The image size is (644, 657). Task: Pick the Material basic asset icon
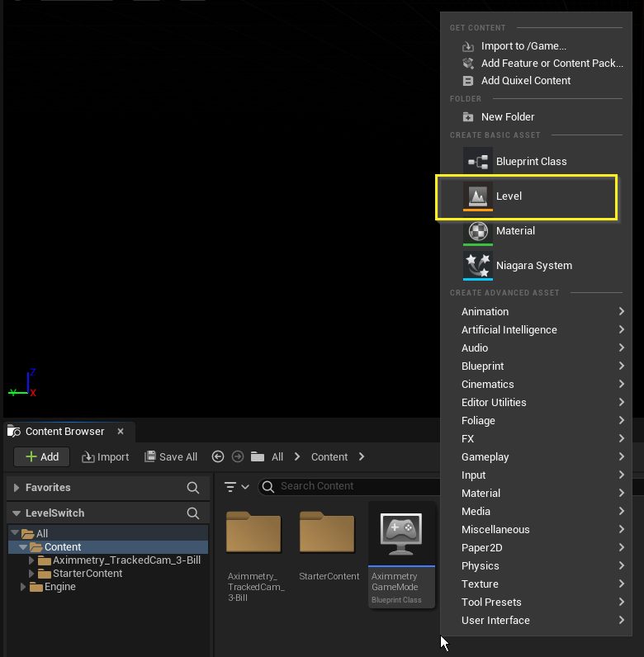point(478,231)
